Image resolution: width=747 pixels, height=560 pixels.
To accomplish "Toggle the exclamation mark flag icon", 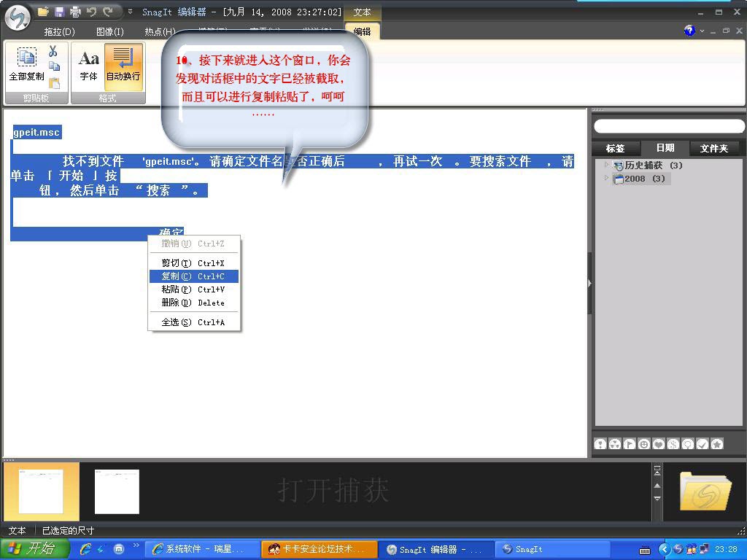I will (600, 444).
